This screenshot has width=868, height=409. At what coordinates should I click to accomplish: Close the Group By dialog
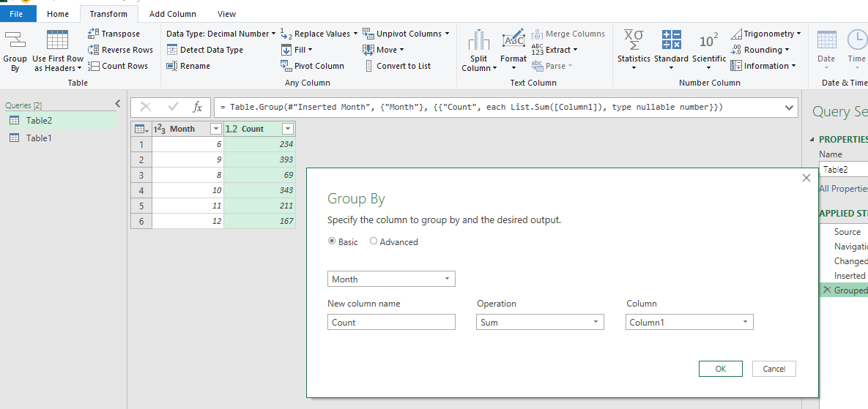click(x=806, y=178)
